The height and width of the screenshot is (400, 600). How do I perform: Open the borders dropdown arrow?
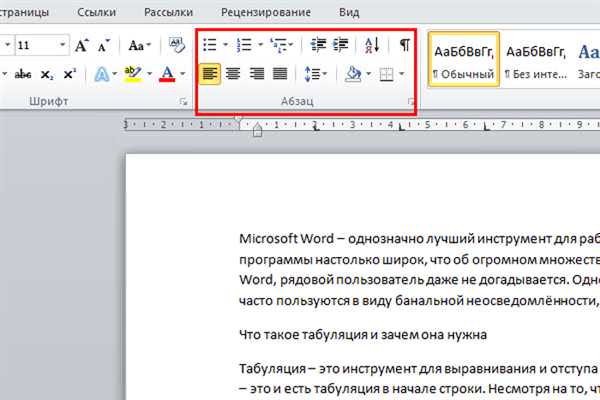coord(401,73)
